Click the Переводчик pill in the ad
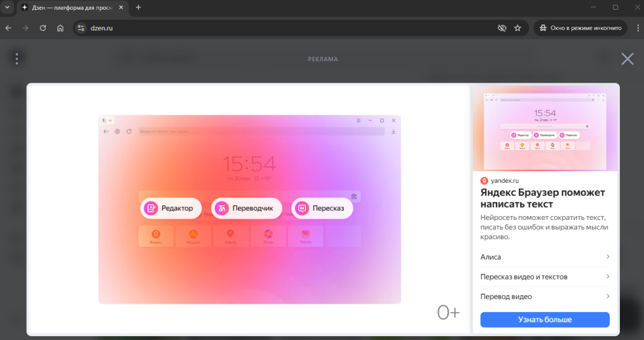644x340 pixels. tap(246, 208)
